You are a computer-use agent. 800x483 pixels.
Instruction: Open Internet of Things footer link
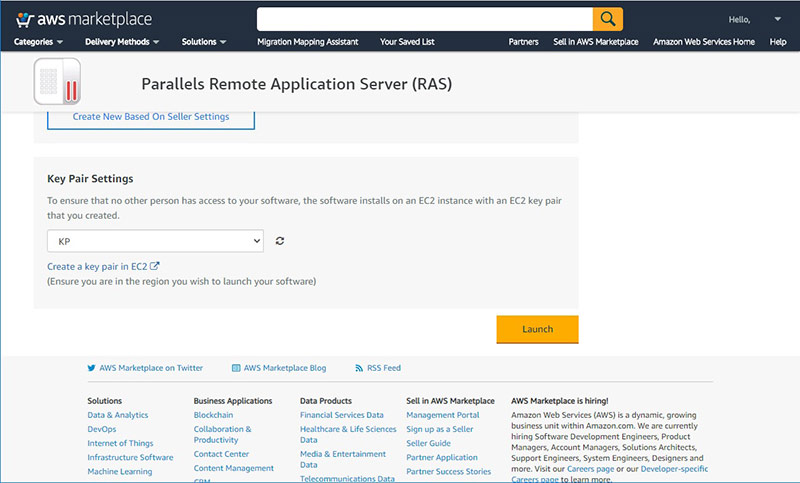[120, 443]
